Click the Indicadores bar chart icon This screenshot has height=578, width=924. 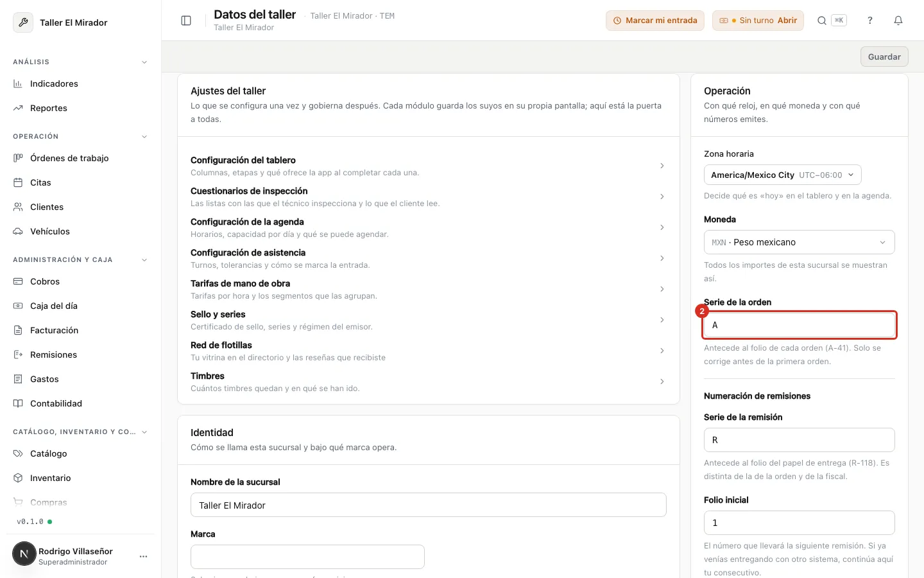[18, 83]
